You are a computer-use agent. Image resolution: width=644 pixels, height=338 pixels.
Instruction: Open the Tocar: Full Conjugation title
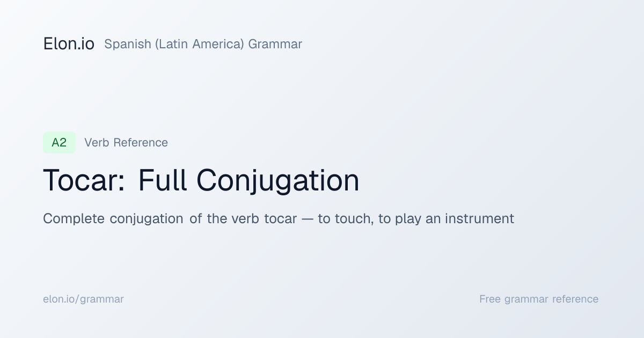201,181
